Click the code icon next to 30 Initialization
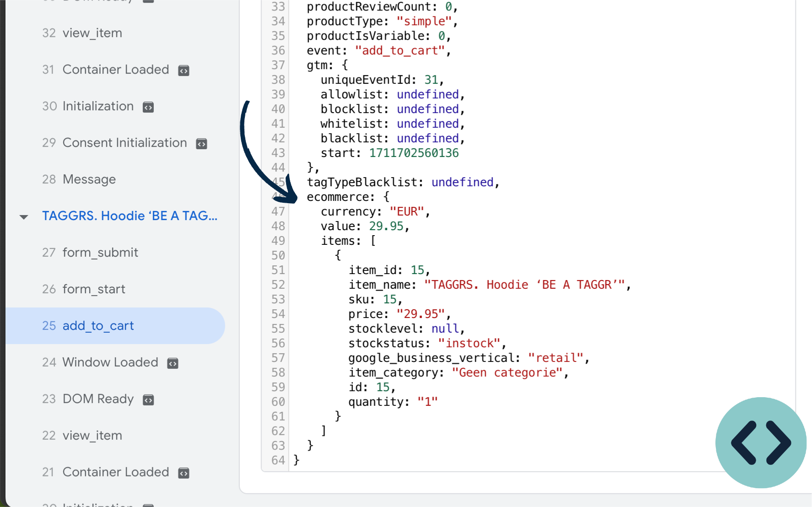Screen dimensions: 812x507 [x=148, y=107]
